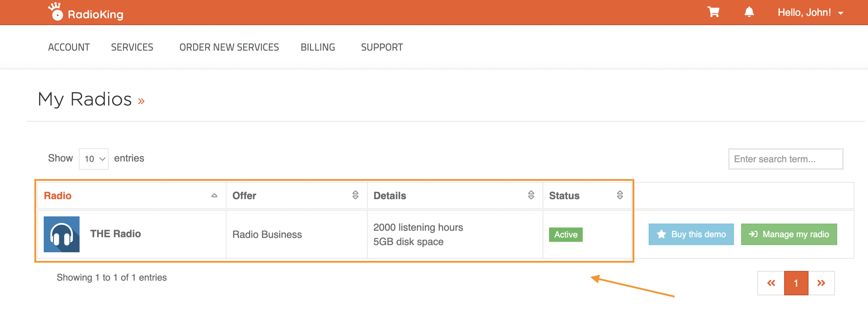Go to next page with double-right arrows

821,283
